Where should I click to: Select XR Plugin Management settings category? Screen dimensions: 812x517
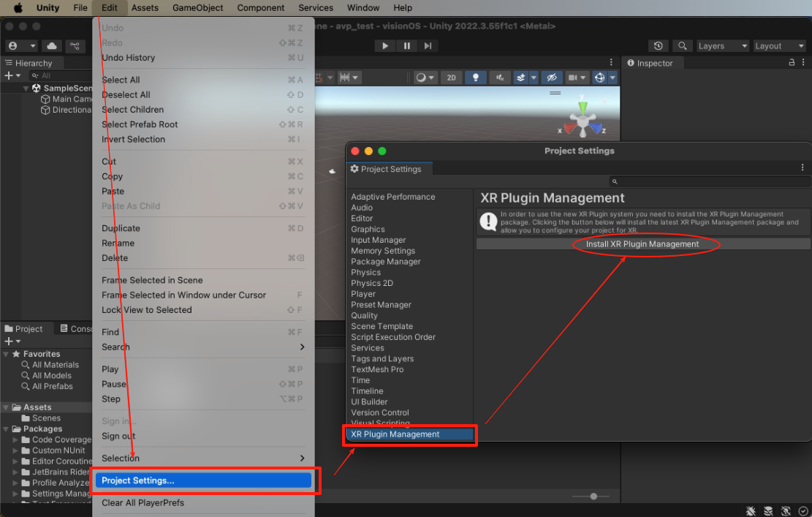pos(409,434)
